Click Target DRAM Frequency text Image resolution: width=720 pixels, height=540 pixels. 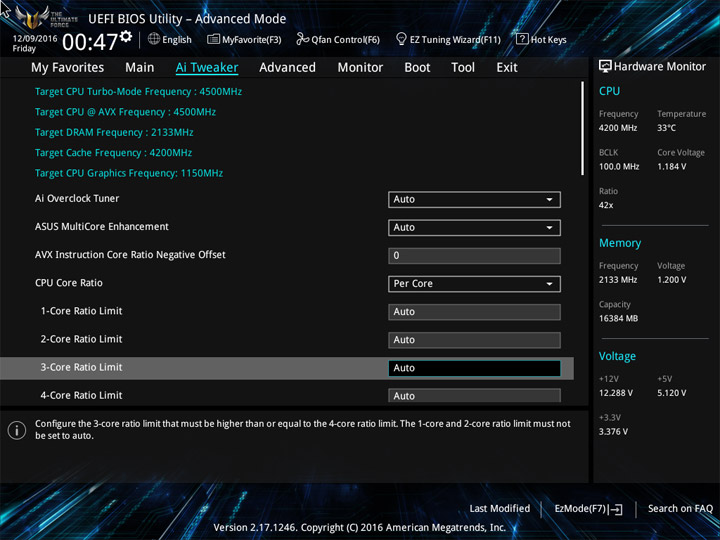(x=114, y=132)
